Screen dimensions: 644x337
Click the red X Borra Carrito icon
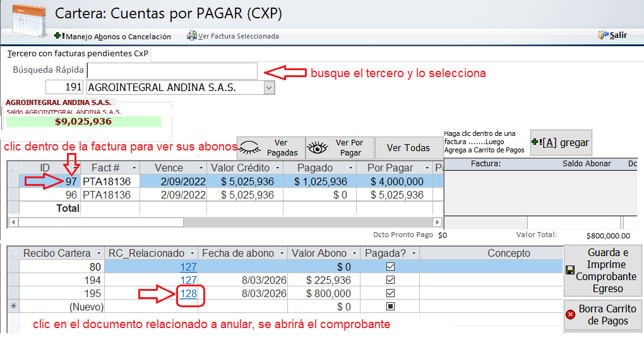tap(570, 314)
